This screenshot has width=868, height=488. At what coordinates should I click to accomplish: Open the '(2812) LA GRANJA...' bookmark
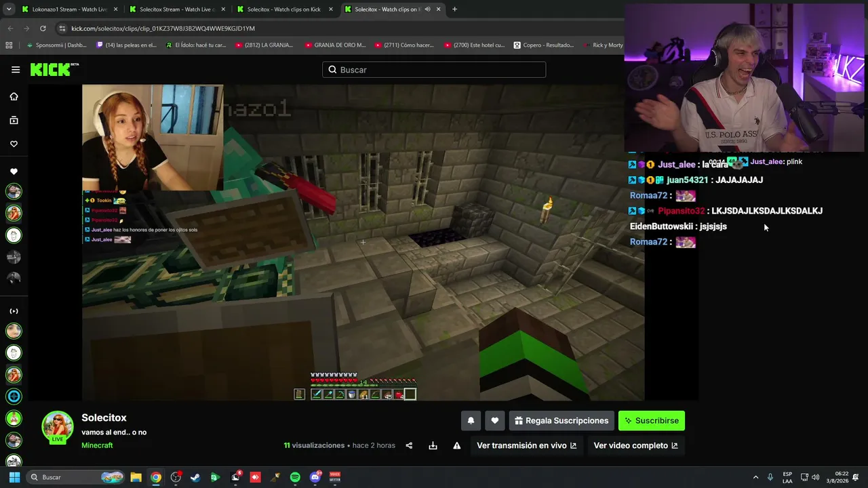265,45
